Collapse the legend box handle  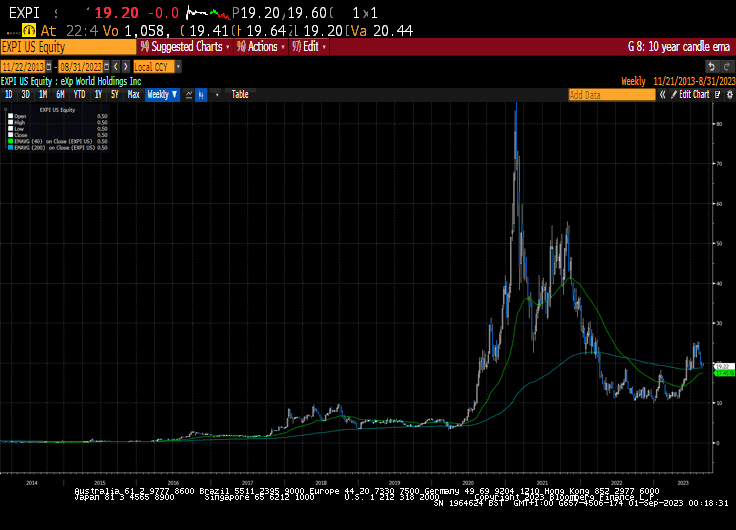[x=6, y=109]
